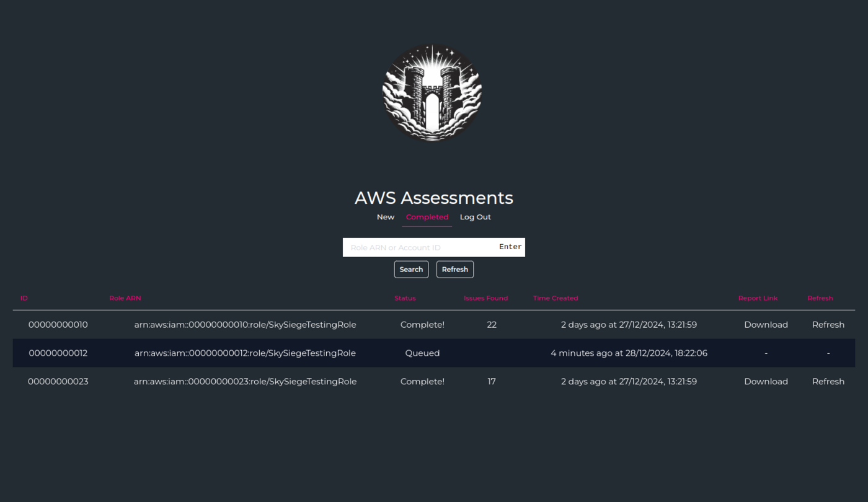Click the Enter button in search box

[x=510, y=247]
